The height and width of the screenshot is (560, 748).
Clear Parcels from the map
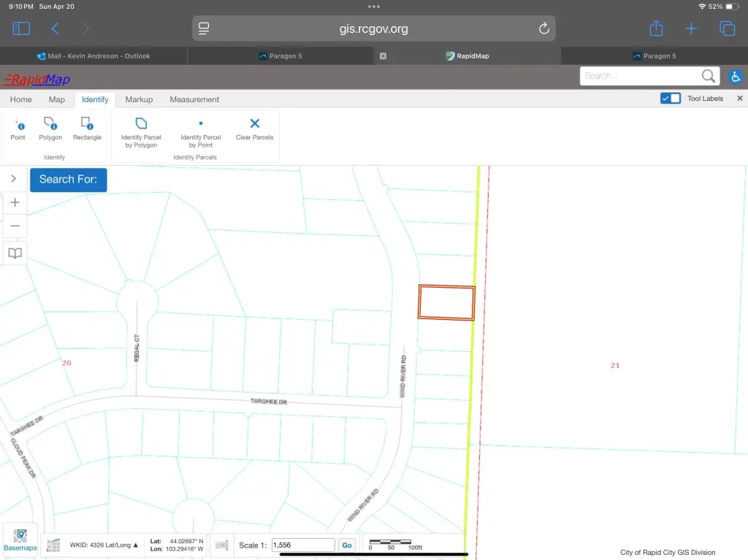pyautogui.click(x=254, y=129)
